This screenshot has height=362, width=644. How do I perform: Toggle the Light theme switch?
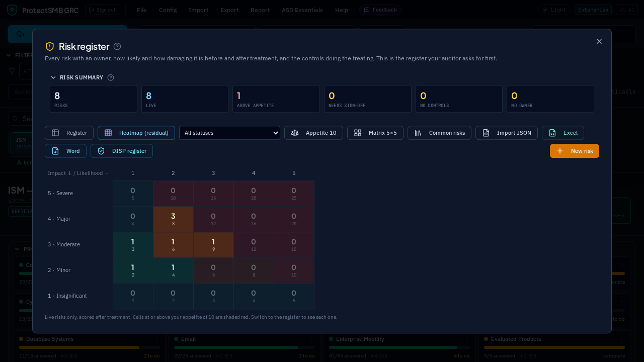point(554,10)
